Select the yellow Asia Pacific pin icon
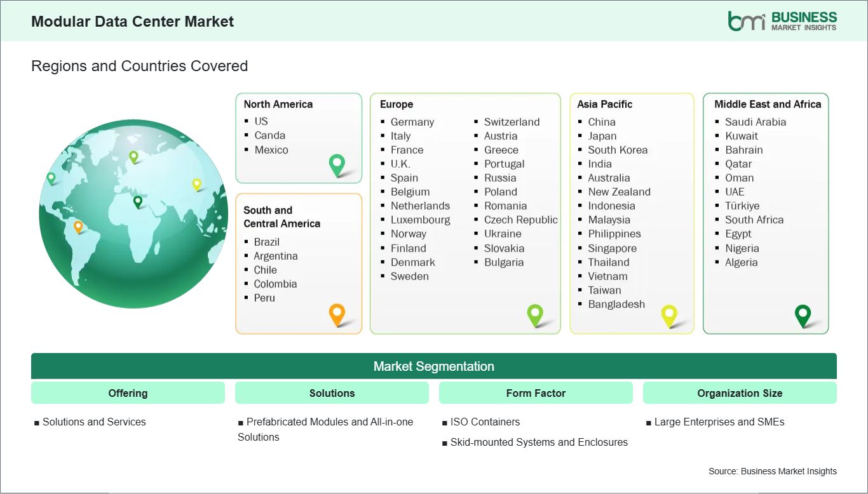Screen dimensions: 868x494 669,314
